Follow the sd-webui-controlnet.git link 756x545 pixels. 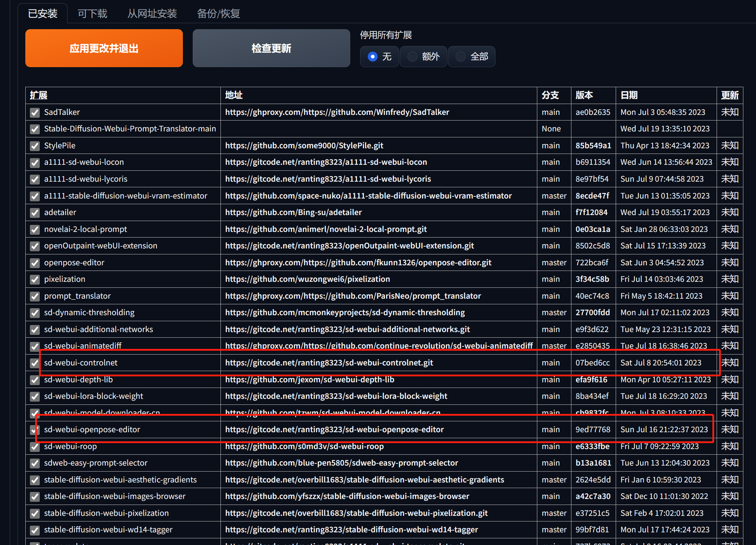[329, 363]
